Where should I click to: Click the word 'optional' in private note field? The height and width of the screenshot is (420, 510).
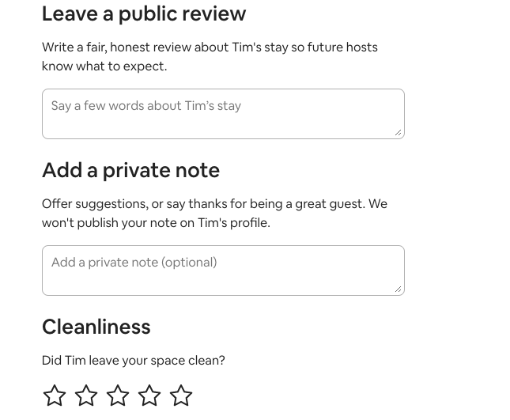point(188,263)
